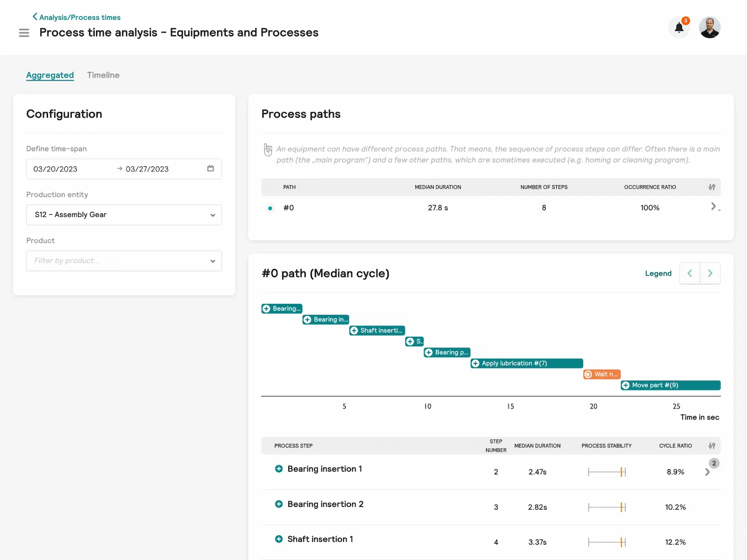Screen dimensions: 747x560
Task: Click the start date 03/20/2023 field
Action: pyautogui.click(x=56, y=169)
